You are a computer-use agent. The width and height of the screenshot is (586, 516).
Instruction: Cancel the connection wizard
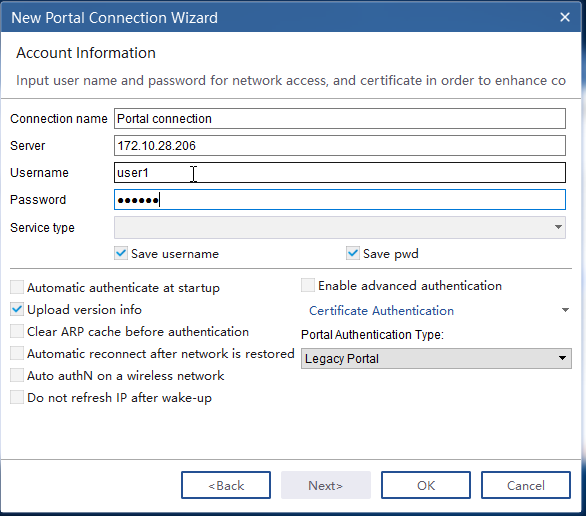[525, 485]
